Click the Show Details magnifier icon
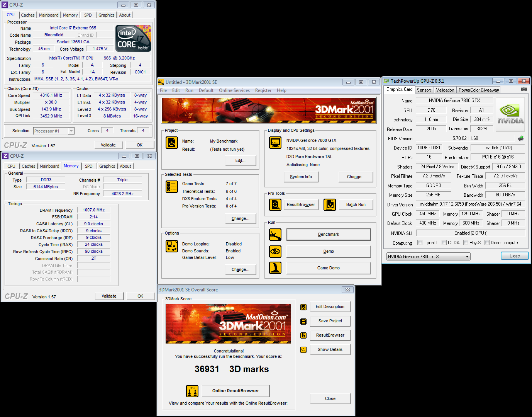Viewport: 532px width, 417px height. coord(303,350)
